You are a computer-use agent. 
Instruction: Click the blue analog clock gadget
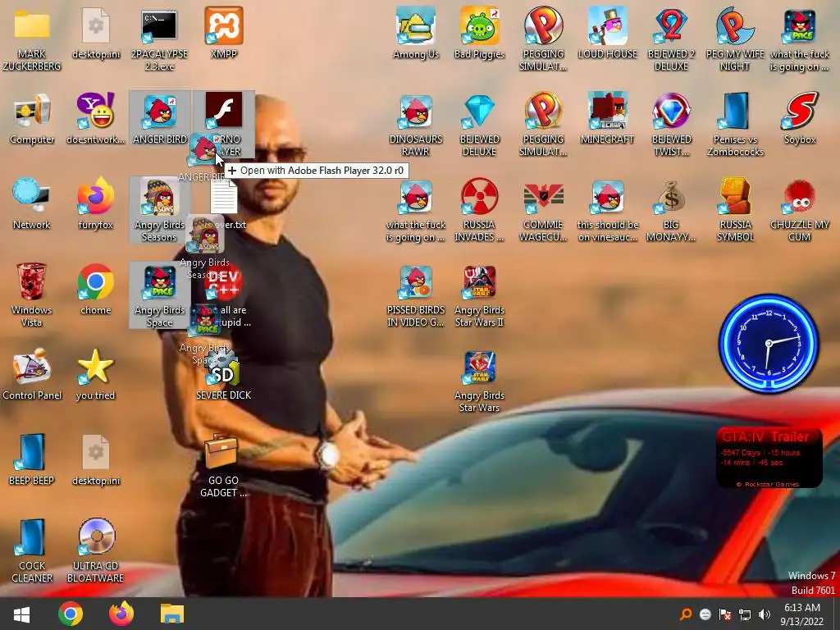[768, 343]
